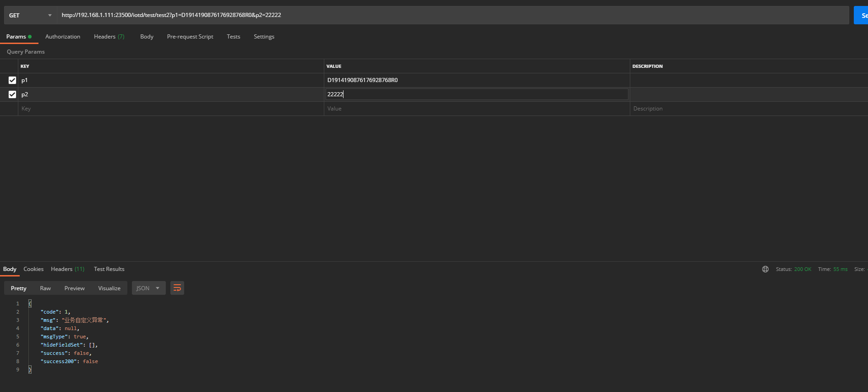Screen dimensions: 868x392
Task: Open the Pre-request Script tab
Action: click(x=190, y=37)
